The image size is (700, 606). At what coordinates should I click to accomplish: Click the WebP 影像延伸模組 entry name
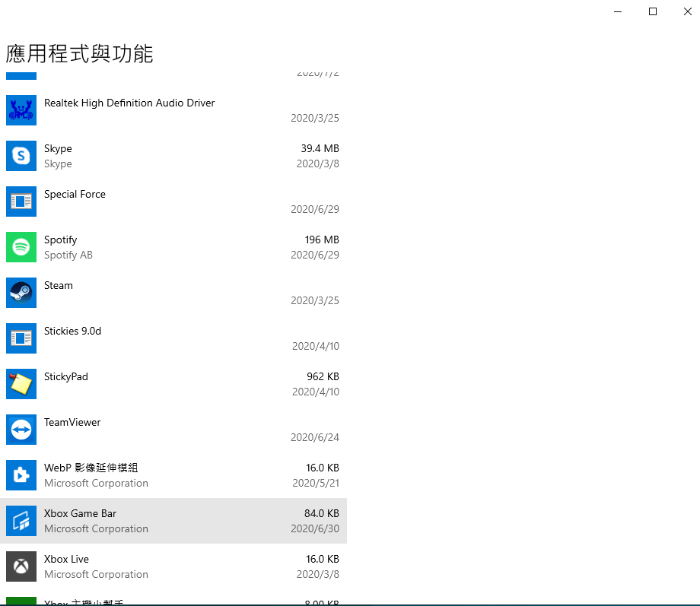pyautogui.click(x=91, y=468)
